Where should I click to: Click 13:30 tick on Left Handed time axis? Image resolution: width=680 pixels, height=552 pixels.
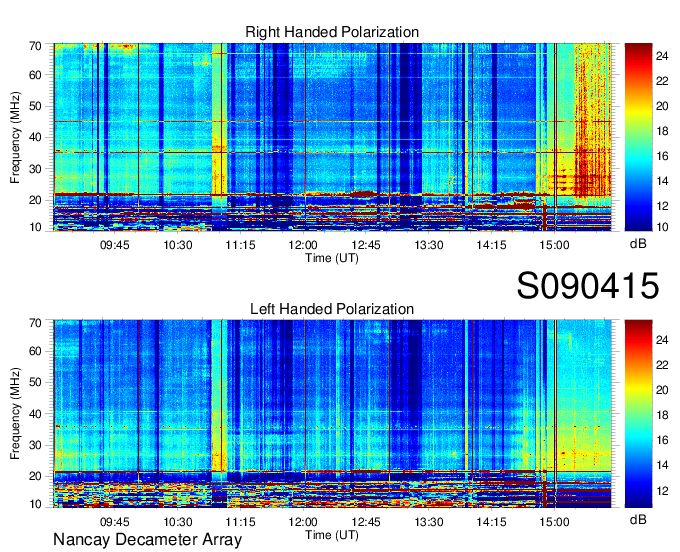(x=428, y=522)
